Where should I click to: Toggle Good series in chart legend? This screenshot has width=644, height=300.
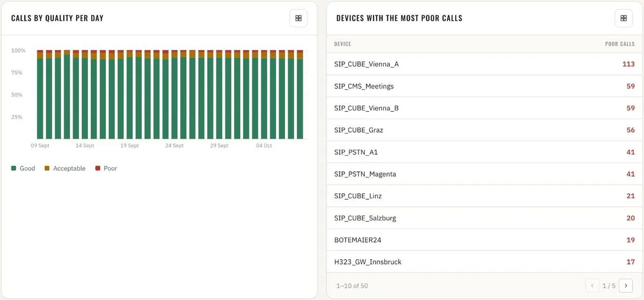pyautogui.click(x=23, y=169)
